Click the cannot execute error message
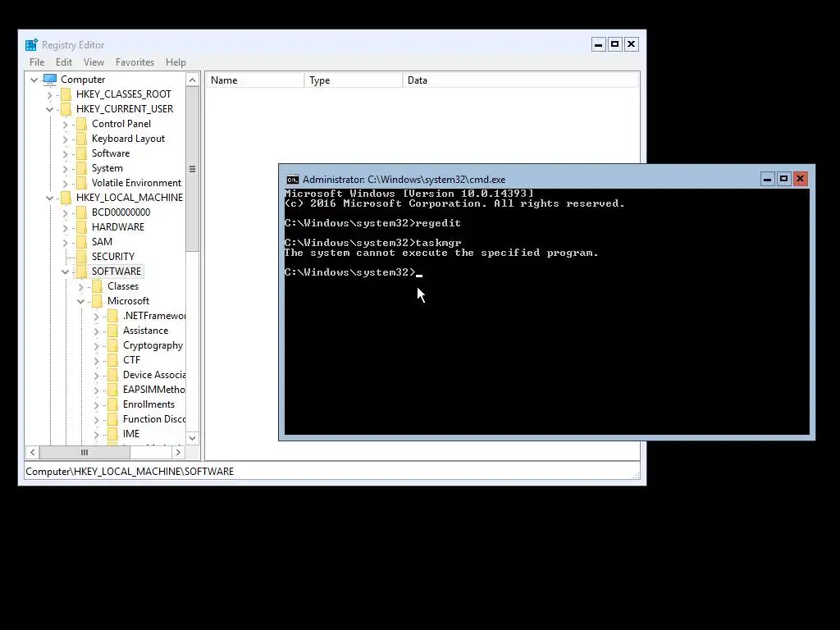The width and height of the screenshot is (840, 630). [441, 253]
